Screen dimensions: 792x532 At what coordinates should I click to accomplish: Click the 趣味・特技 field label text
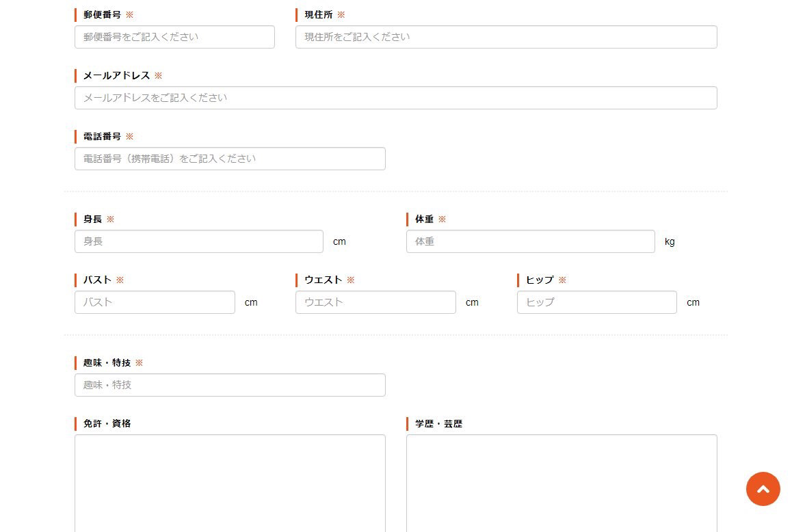(x=107, y=363)
